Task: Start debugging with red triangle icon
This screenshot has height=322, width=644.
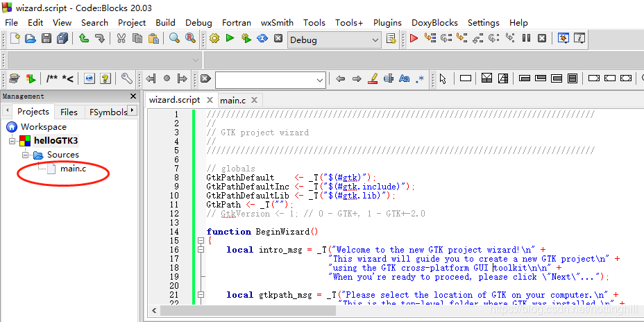Action: coord(414,39)
